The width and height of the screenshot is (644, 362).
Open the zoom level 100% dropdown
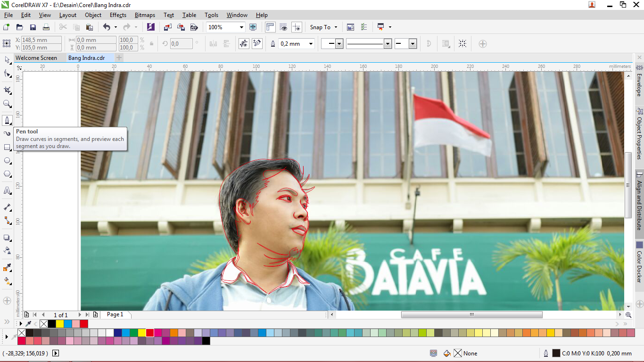[x=241, y=27]
